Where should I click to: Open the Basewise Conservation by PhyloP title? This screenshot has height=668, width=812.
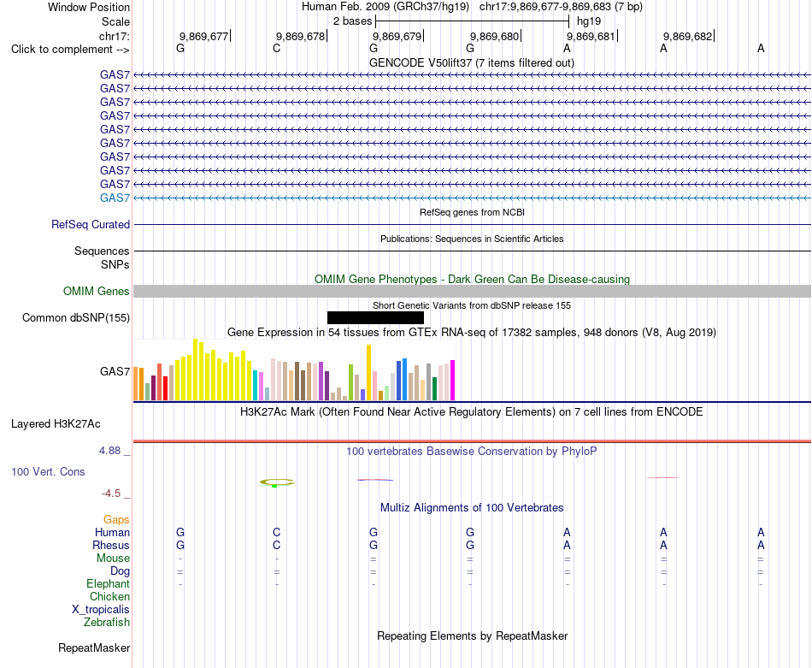coord(472,452)
